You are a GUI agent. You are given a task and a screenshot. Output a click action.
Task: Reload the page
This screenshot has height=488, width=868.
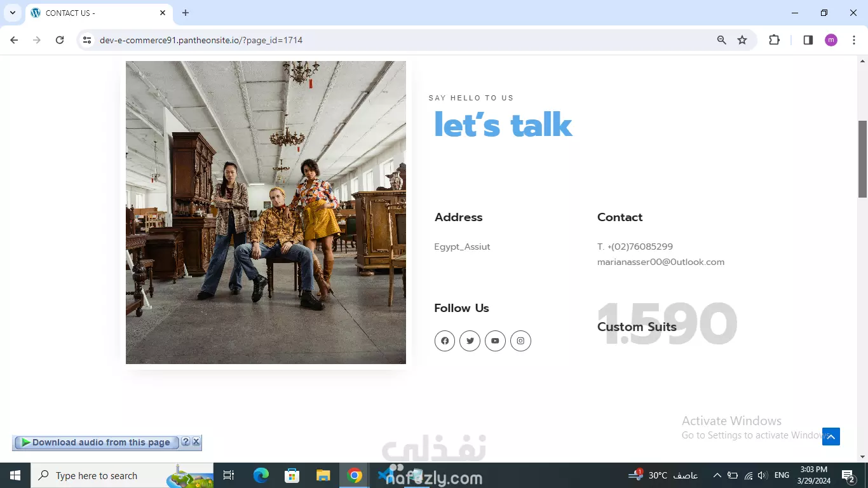coord(60,40)
